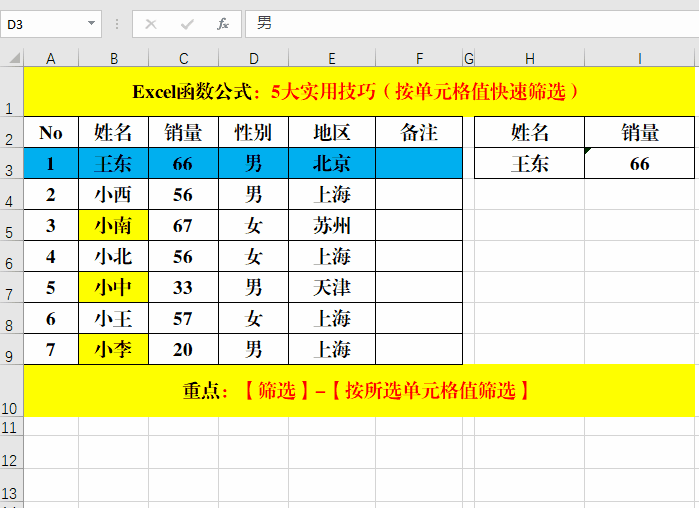Select column B header
699x508 pixels.
point(114,58)
